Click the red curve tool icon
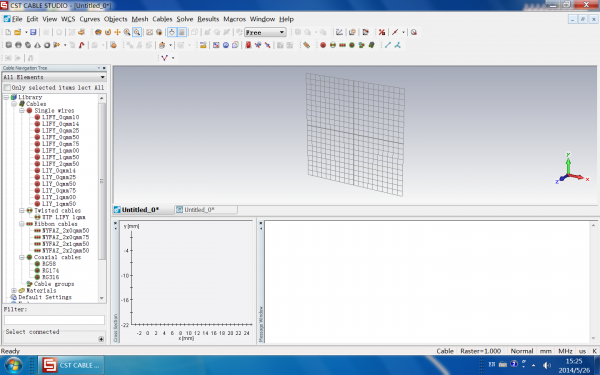 [x=81, y=45]
